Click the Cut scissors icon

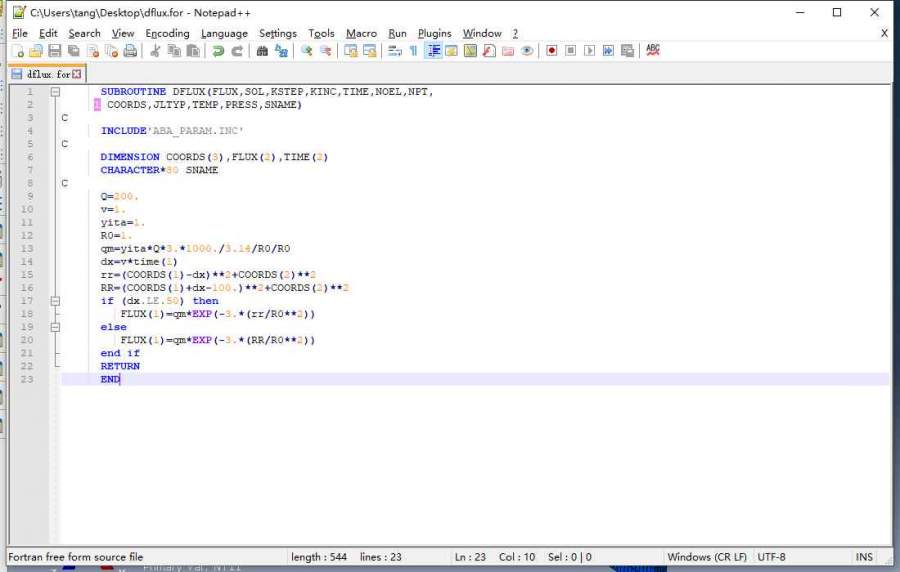pos(155,50)
